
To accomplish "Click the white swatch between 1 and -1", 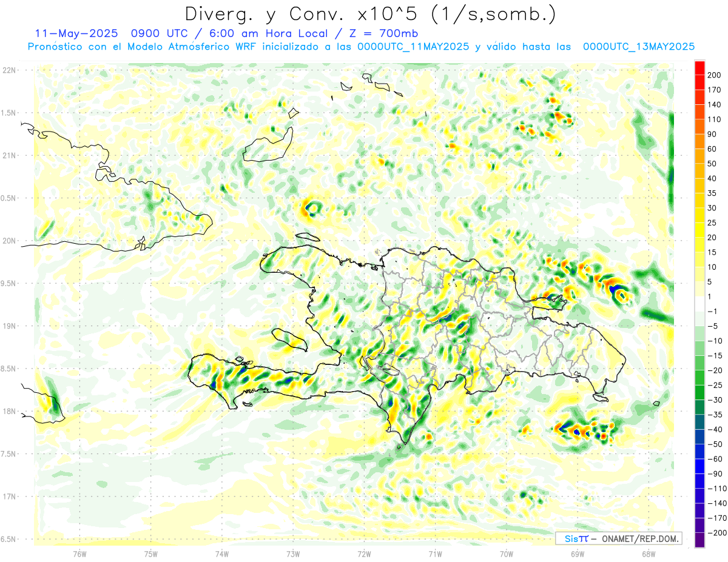I will click(700, 304).
